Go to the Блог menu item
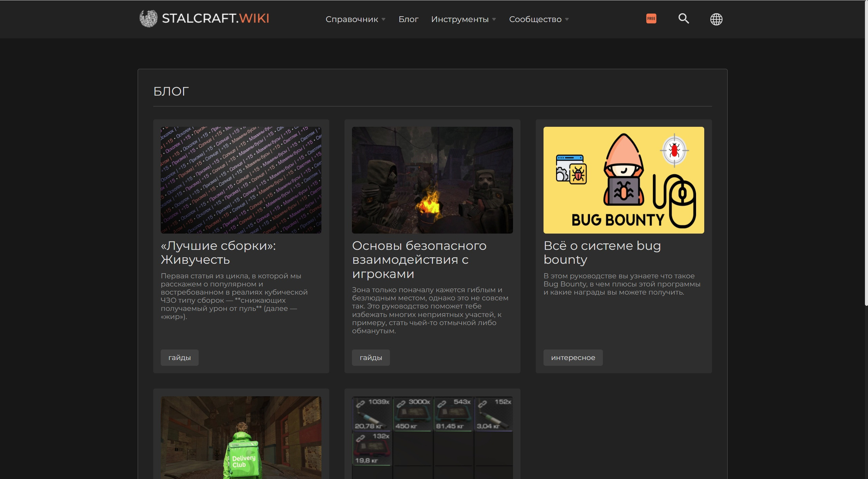The width and height of the screenshot is (868, 479). click(408, 19)
